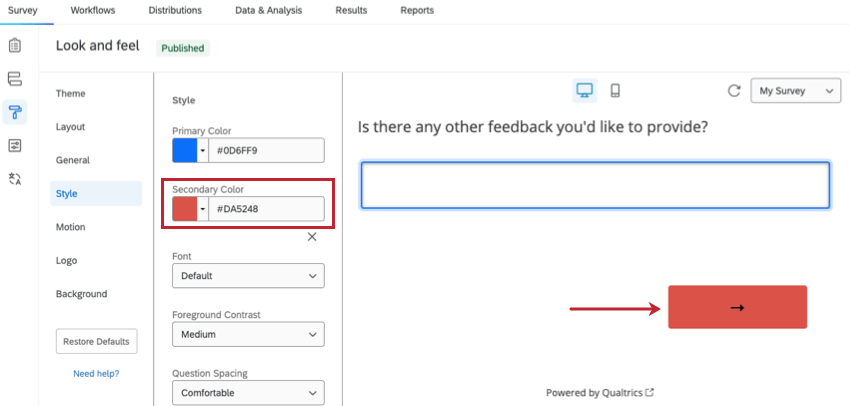This screenshot has height=406, width=850.
Task: Expand the Font dropdown
Action: pyautogui.click(x=248, y=275)
